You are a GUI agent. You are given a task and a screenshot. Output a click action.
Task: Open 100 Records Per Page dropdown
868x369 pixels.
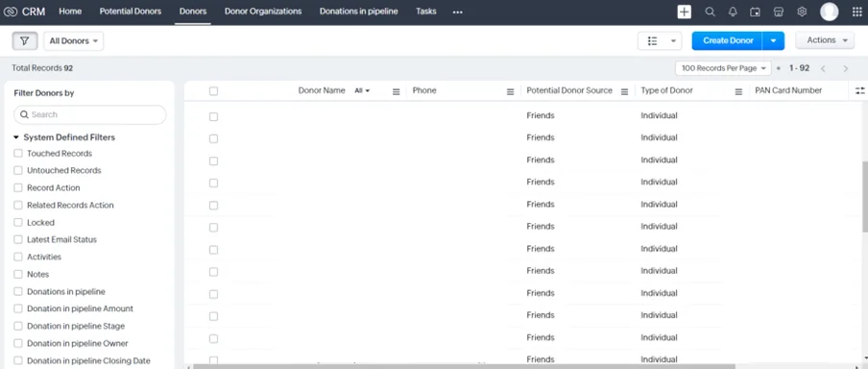pyautogui.click(x=723, y=68)
